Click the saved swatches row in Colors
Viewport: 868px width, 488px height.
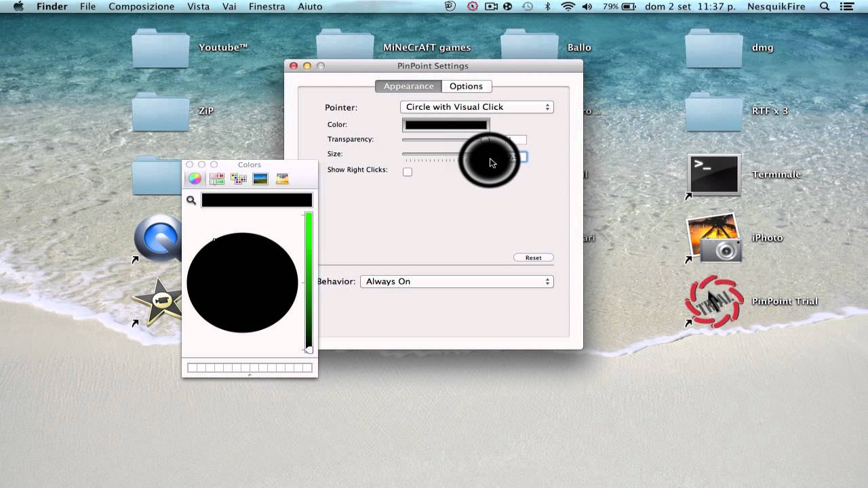(250, 368)
